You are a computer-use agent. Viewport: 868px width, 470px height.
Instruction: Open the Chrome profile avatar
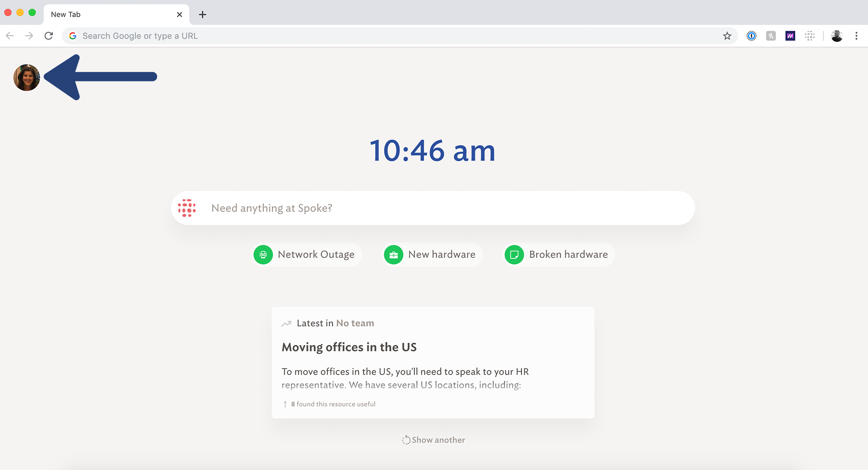[x=837, y=36]
